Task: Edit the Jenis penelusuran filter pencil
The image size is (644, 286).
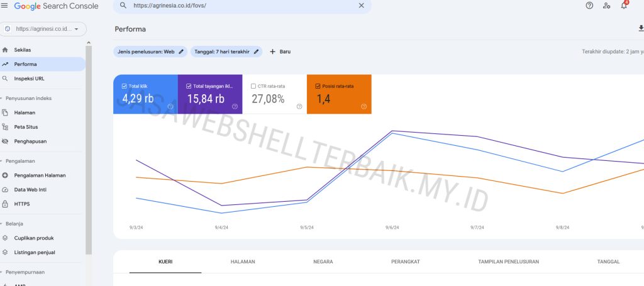Action: (x=181, y=52)
